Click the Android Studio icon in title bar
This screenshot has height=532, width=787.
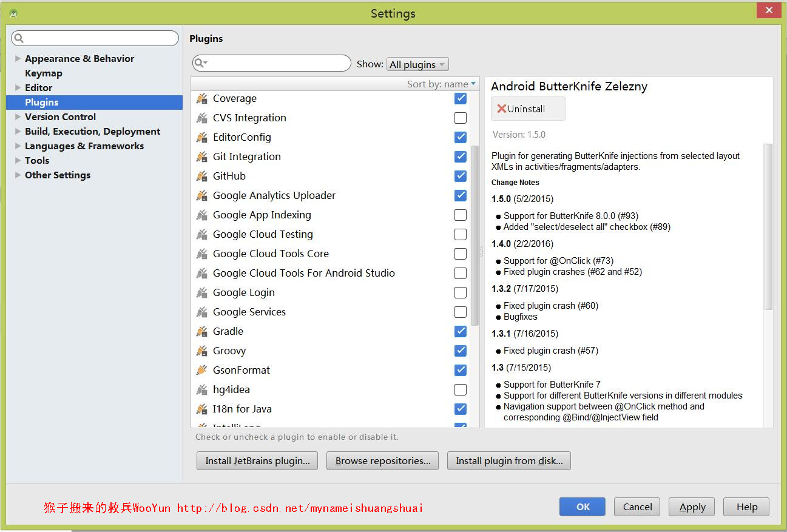(13, 13)
